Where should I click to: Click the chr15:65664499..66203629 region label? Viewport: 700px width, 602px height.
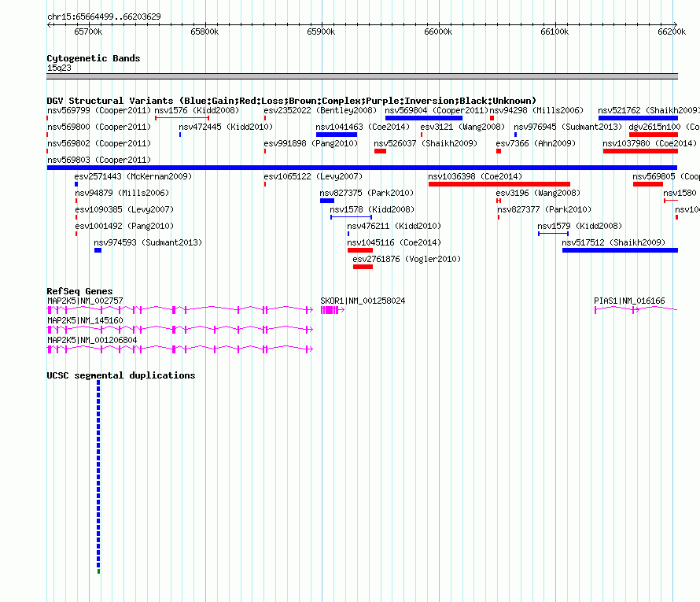coord(104,17)
